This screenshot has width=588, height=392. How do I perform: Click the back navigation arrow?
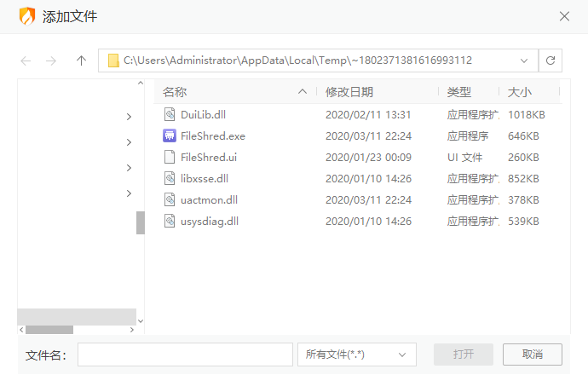26,61
